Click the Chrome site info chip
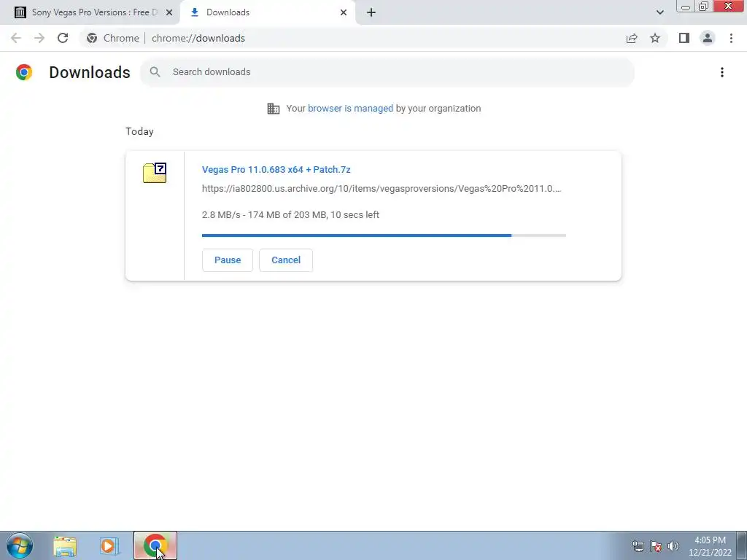747x560 pixels. click(113, 38)
